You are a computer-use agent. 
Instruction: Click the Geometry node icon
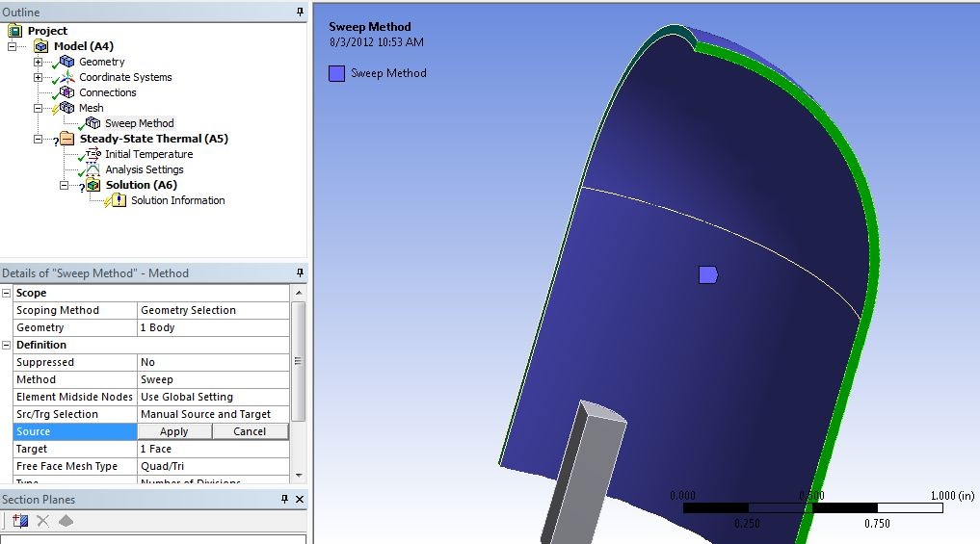[x=66, y=62]
